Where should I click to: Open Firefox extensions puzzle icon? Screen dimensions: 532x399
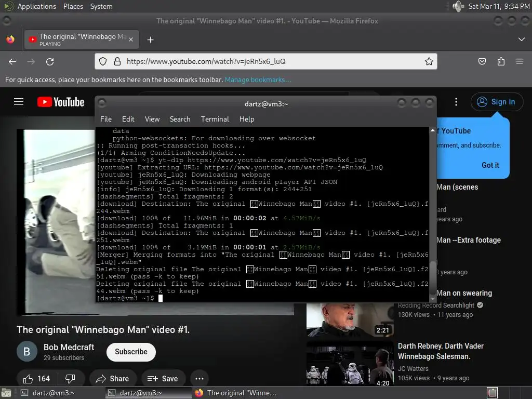[501, 61]
